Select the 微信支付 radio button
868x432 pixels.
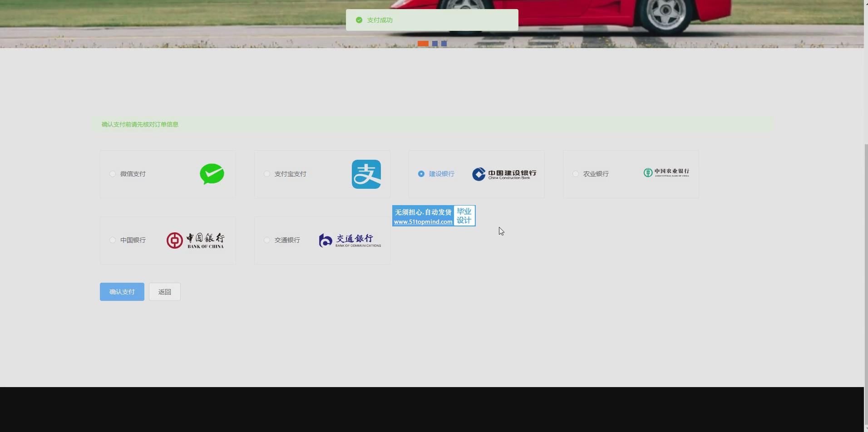coord(113,174)
